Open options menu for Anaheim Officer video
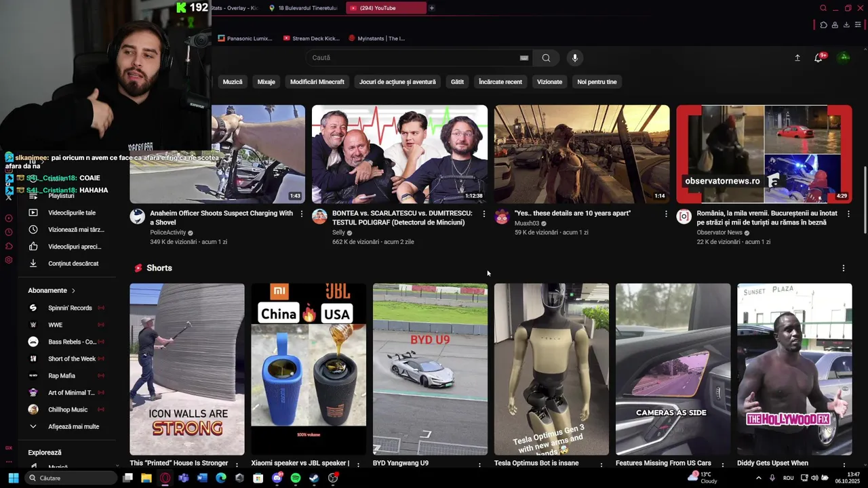Viewport: 868px width, 488px height. 302,213
